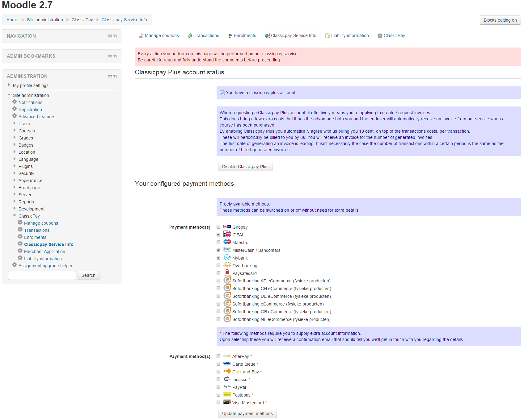This screenshot has width=524, height=420.
Task: Open Merchant Application sidebar link
Action: 44,252
